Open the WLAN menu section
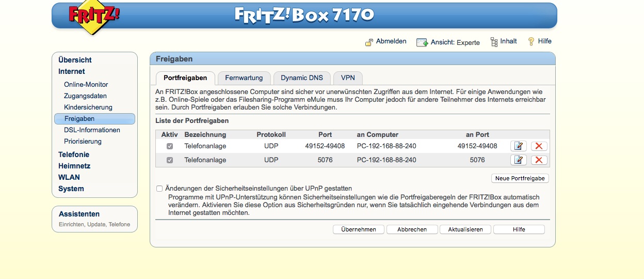Image resolution: width=644 pixels, height=279 pixels. [x=69, y=177]
